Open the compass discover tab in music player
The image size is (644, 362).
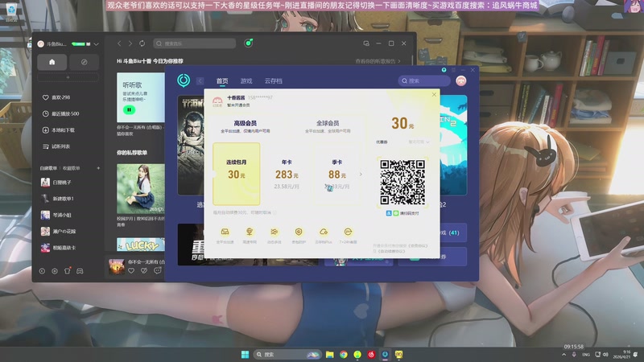click(x=84, y=62)
